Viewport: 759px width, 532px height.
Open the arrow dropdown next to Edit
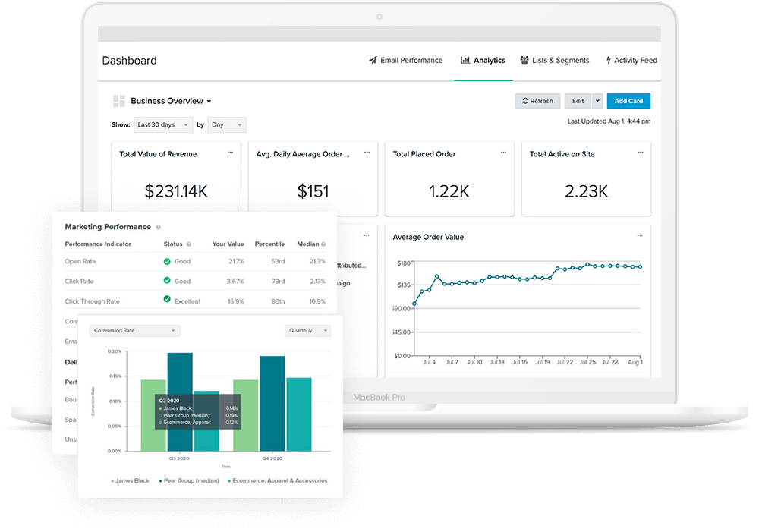[597, 101]
